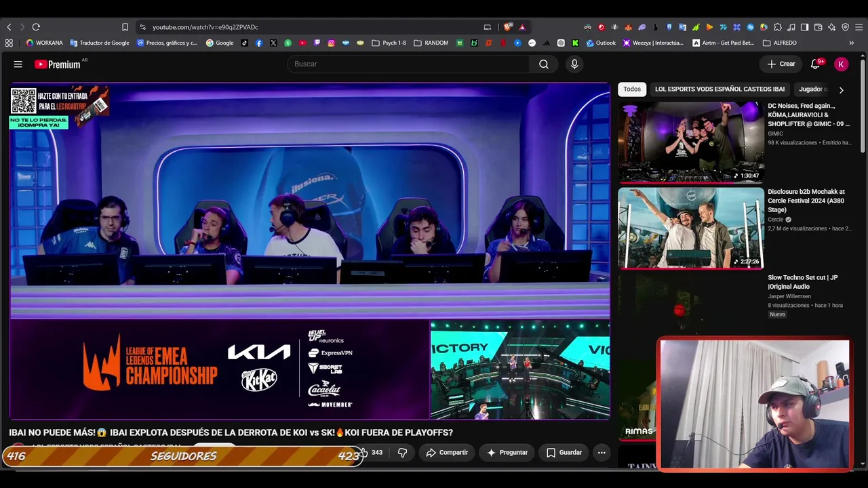
Task: Save video with the Guardar button
Action: coord(564,452)
